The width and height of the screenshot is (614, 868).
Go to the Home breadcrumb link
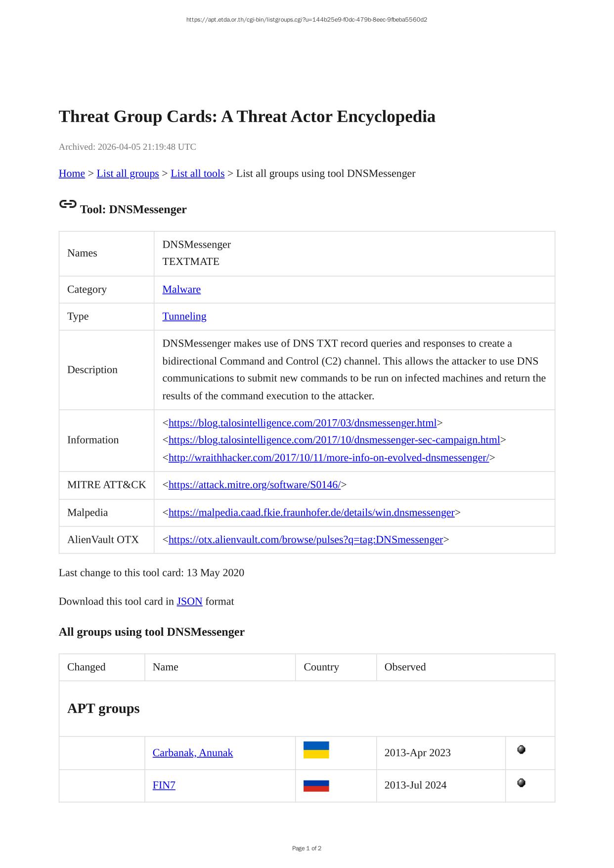72,174
